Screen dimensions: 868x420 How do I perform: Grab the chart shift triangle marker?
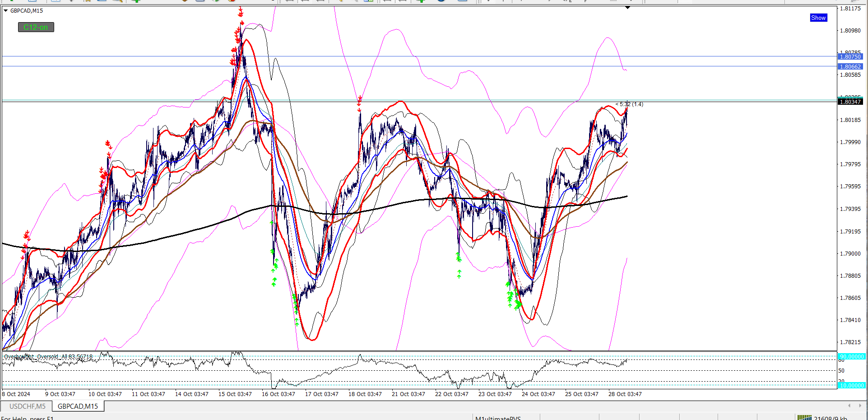(x=627, y=8)
